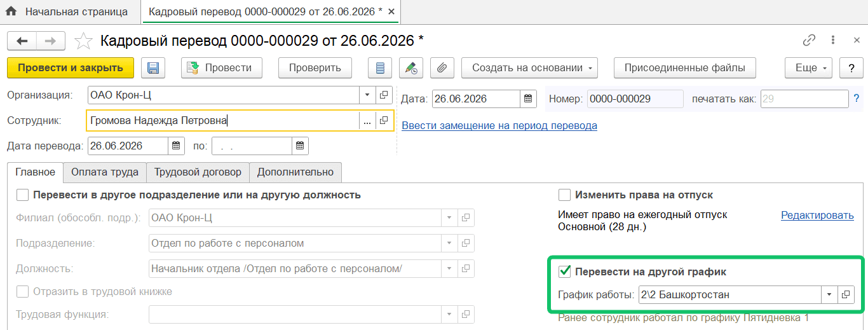Expand the Подразделение dropdown arrow

[x=449, y=243]
